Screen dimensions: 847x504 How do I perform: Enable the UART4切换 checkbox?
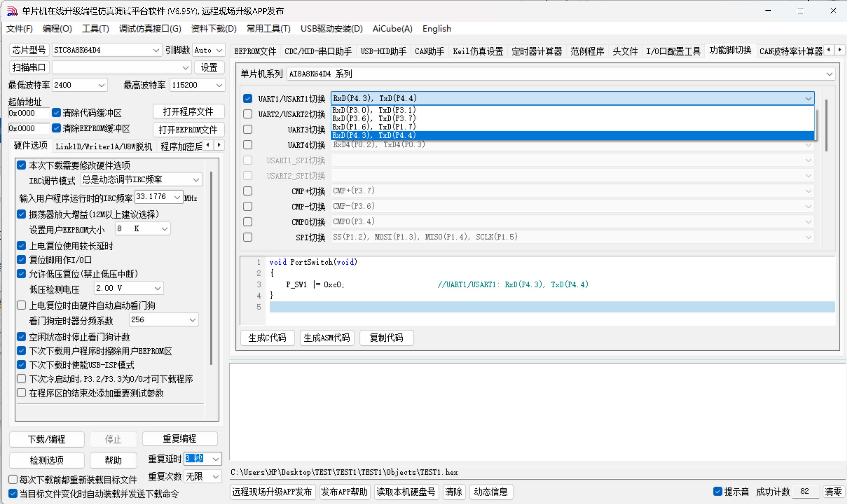248,145
